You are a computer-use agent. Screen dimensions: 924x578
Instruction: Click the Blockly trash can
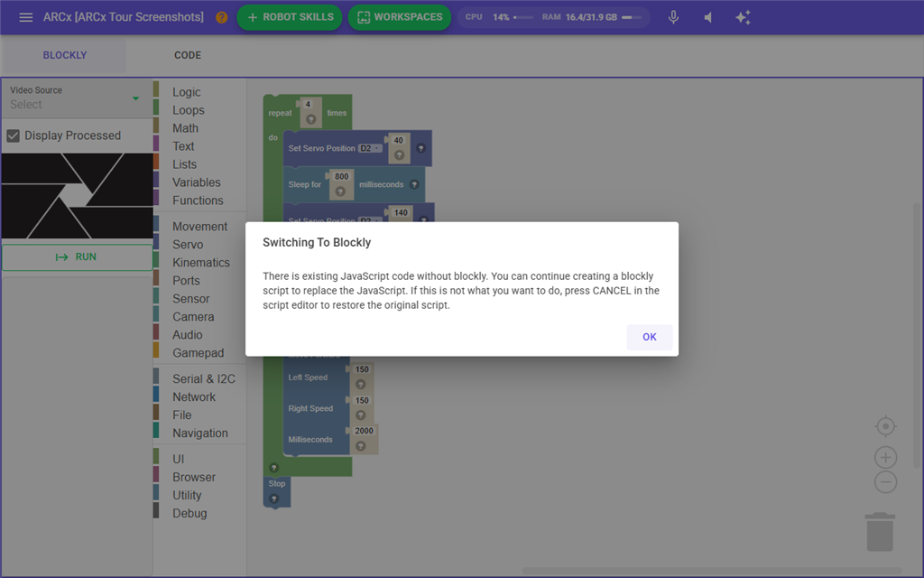(x=880, y=532)
